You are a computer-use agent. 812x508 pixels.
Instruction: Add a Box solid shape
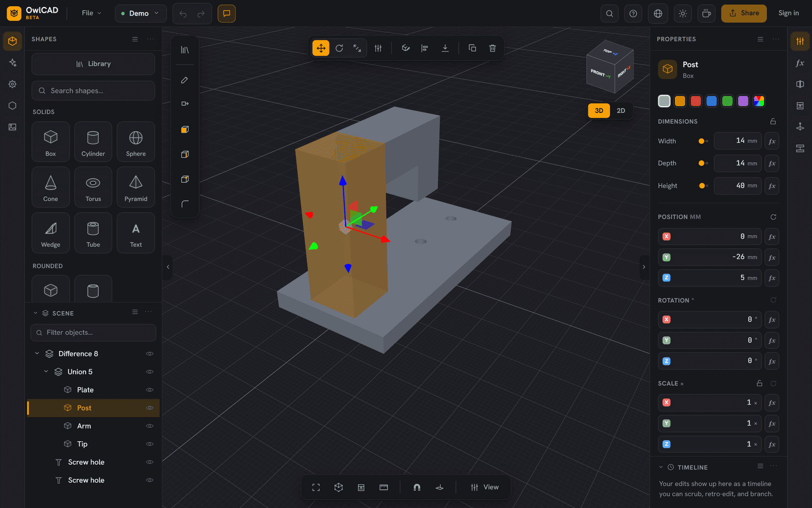pyautogui.click(x=51, y=142)
